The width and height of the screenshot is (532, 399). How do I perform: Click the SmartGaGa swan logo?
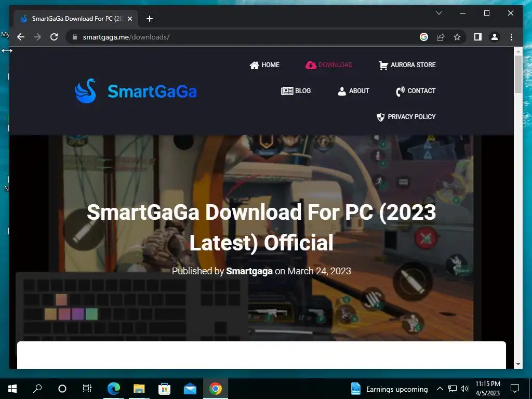(85, 91)
